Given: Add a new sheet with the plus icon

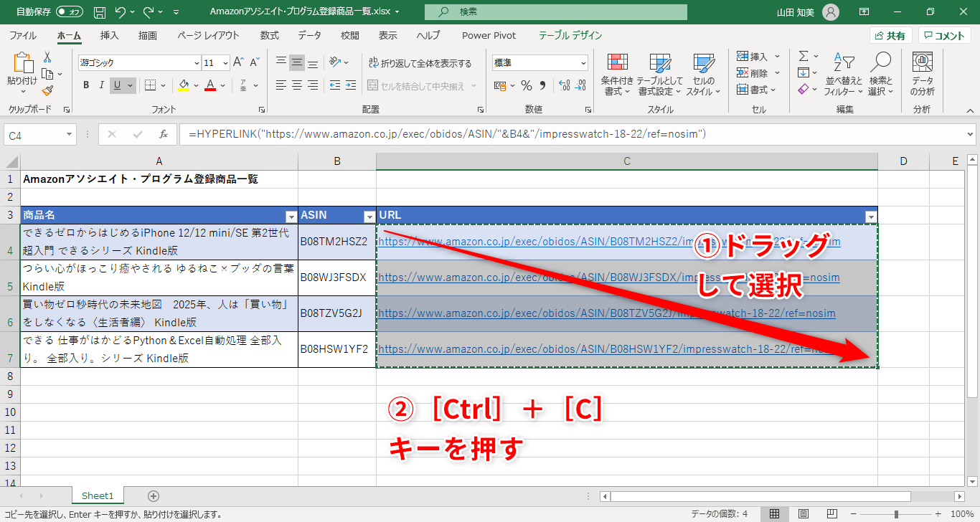Looking at the screenshot, I should pos(153,495).
